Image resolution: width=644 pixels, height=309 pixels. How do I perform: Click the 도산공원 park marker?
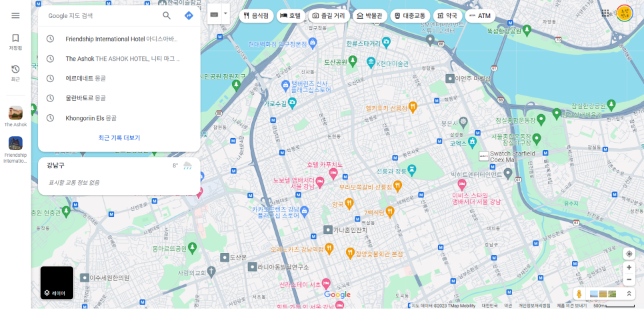(353, 61)
